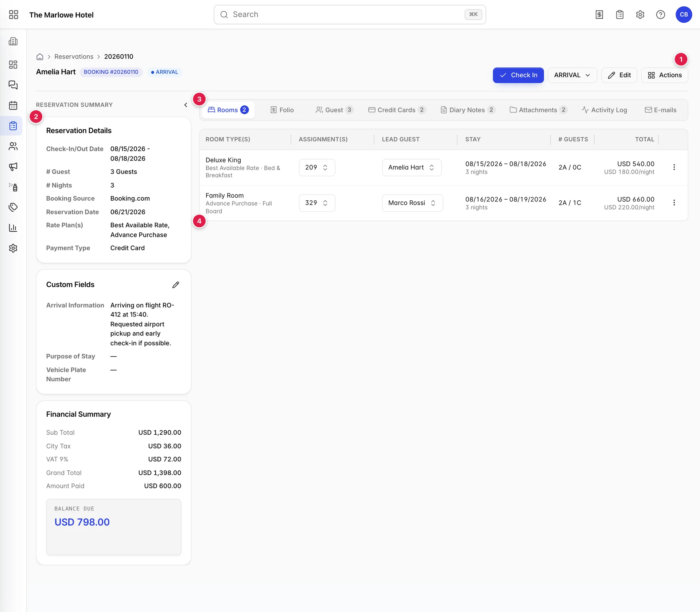
Task: Open the more options menu for Deluxe King row
Action: pos(674,167)
